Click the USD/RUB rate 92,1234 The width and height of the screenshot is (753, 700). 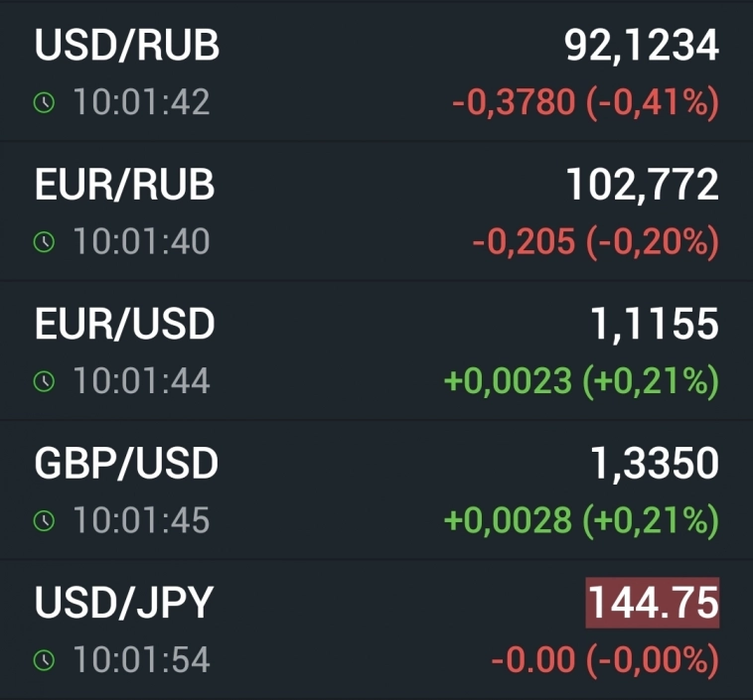641,46
